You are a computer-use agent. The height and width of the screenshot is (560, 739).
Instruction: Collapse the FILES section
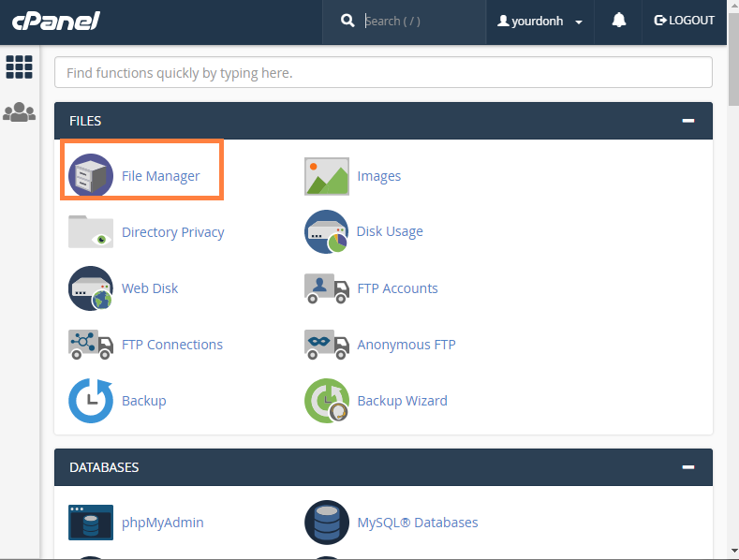click(x=688, y=121)
